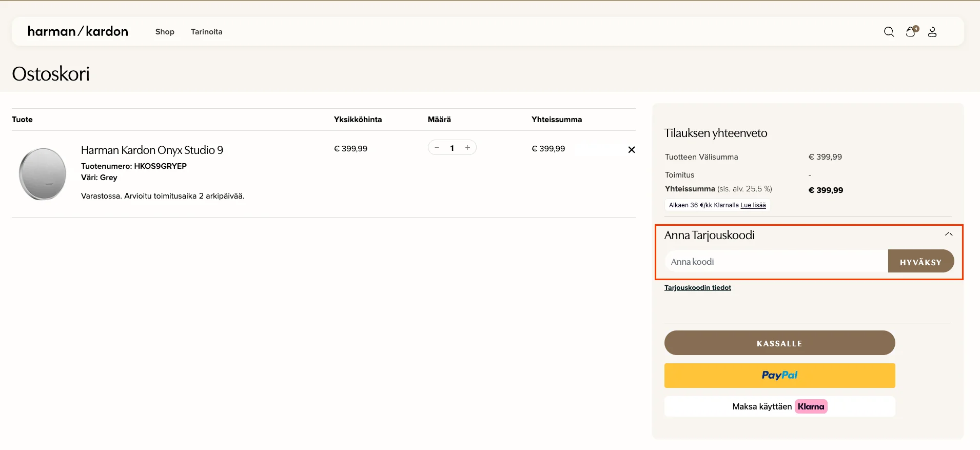Screen dimensions: 980x450
Task: Remove Onyx Studio 9 with X icon
Action: coord(632,149)
